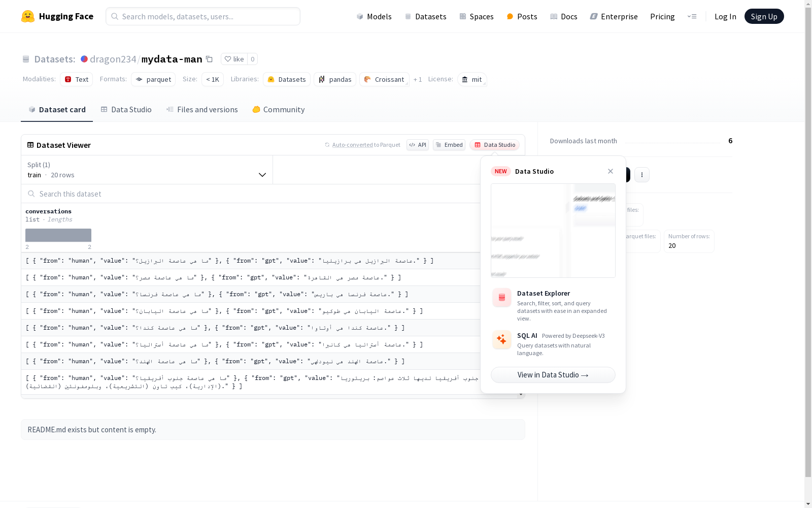Show the +1 more libraries
The width and height of the screenshot is (812, 508).
[418, 79]
